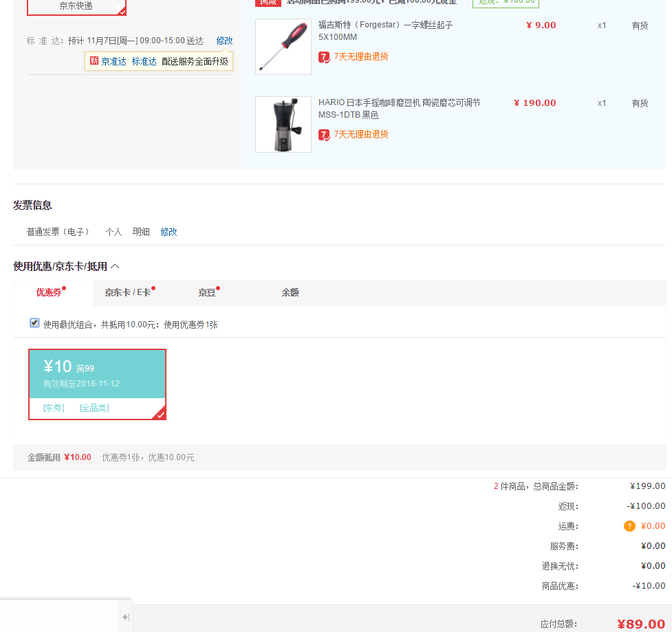Click the ¥9.00 price of the screwdriver
This screenshot has height=632, width=672.
click(x=541, y=25)
